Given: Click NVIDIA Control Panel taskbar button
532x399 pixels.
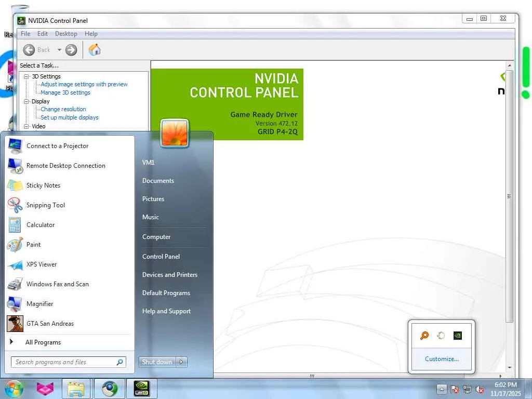Looking at the screenshot, I should coord(141,389).
